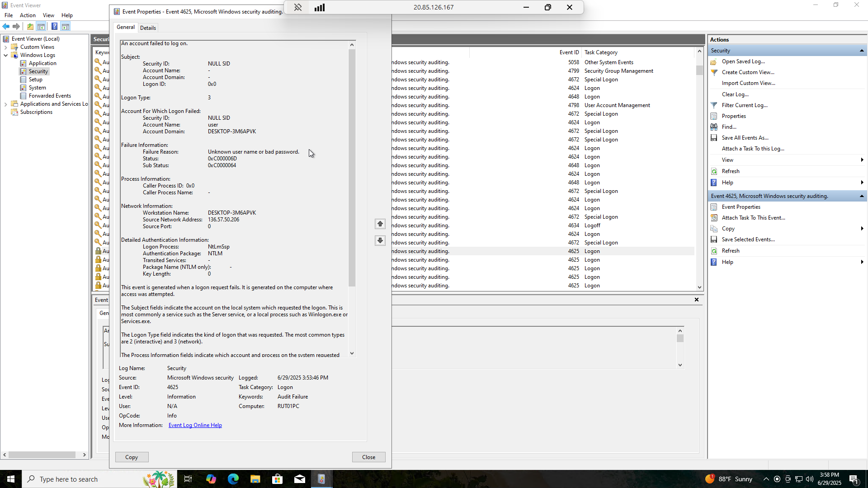Select the General tab
Screen dimensions: 868x488
pos(126,27)
